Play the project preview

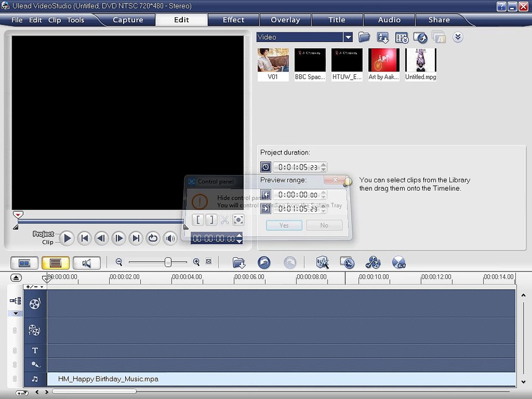(67, 238)
